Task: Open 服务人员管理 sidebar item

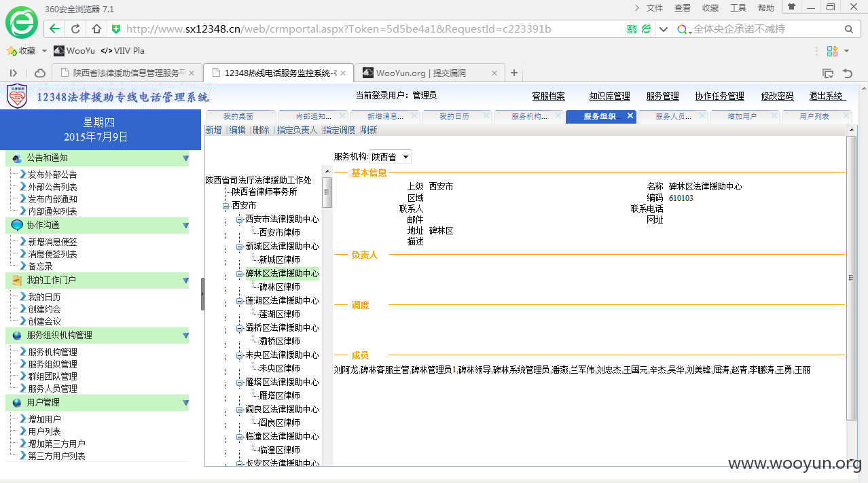Action: pos(52,389)
